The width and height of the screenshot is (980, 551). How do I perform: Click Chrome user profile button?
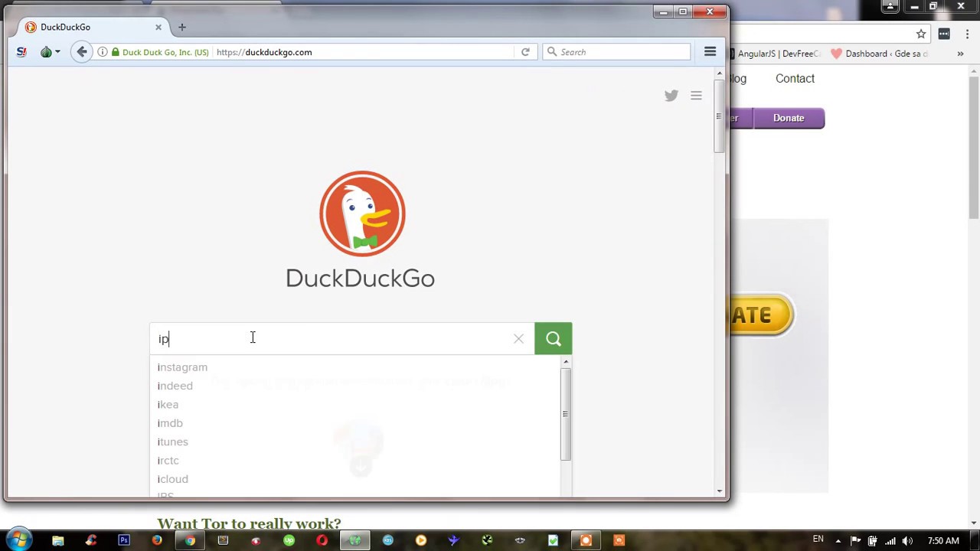coord(890,7)
